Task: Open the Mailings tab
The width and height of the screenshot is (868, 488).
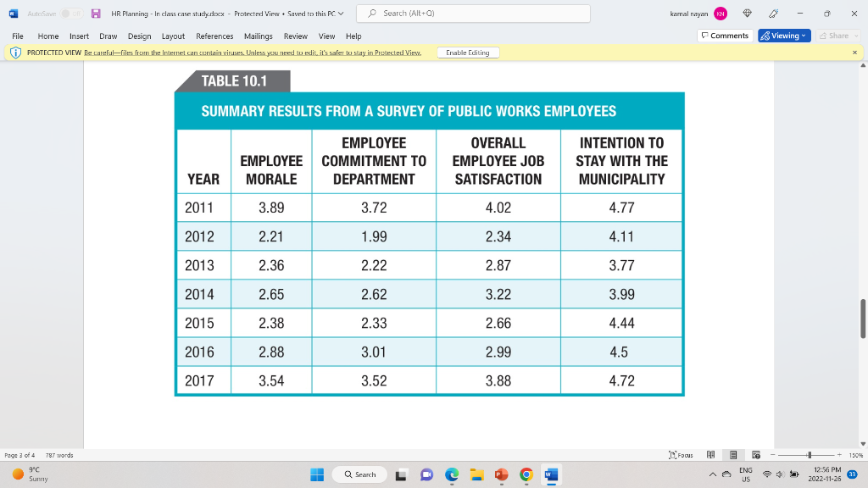Action: 258,36
